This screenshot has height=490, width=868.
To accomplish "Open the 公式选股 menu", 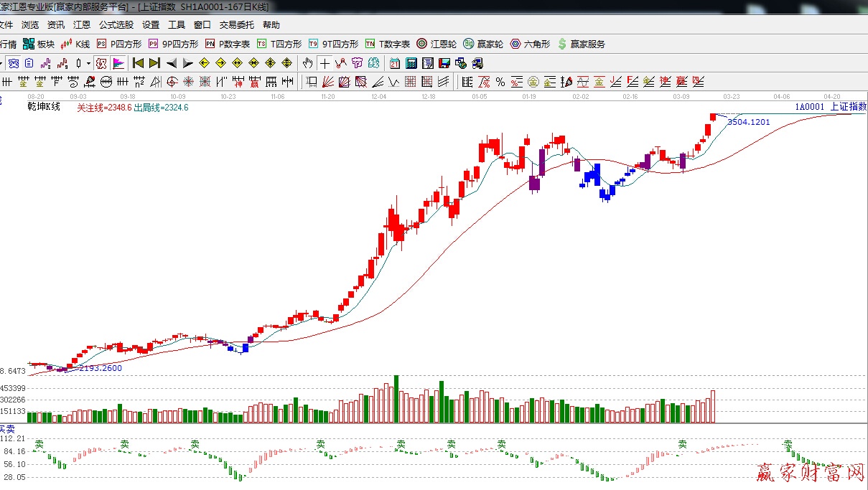I will pos(116,24).
